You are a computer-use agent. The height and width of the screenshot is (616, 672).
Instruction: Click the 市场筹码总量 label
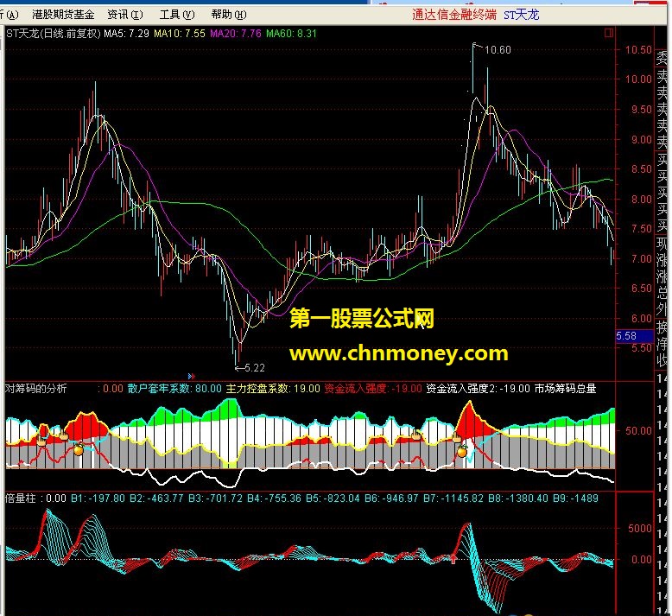[565, 389]
